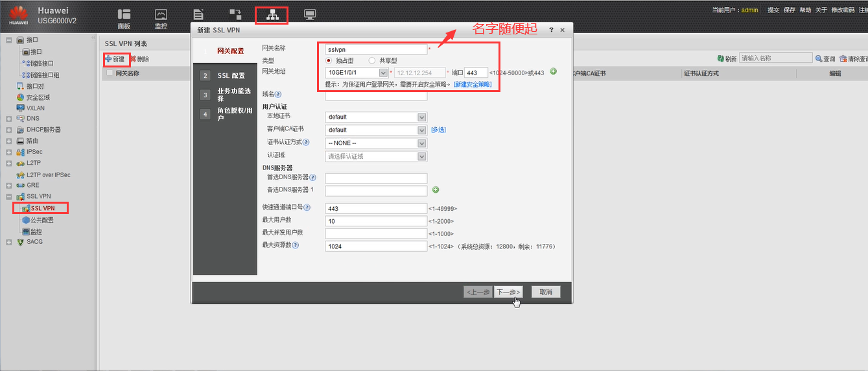This screenshot has width=868, height=371.
Task: Select 共享型 radio option
Action: point(372,60)
